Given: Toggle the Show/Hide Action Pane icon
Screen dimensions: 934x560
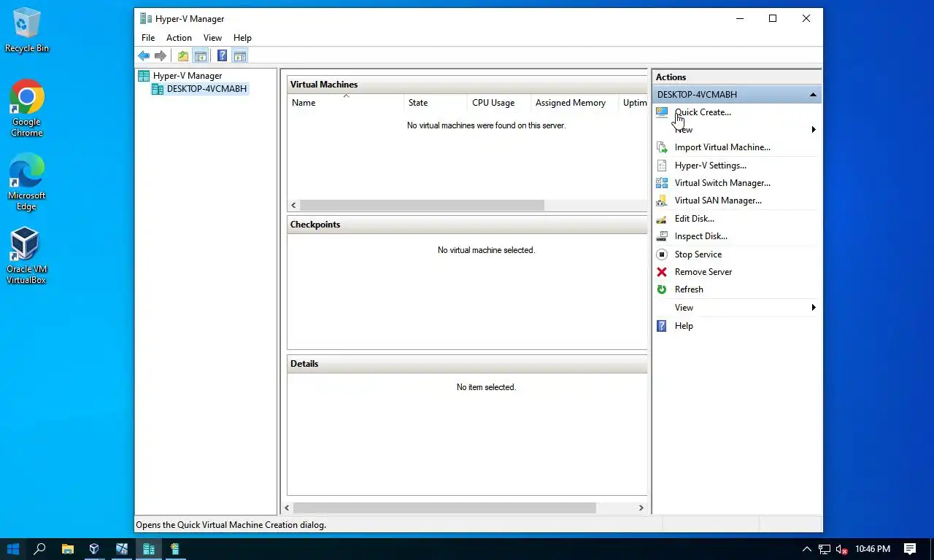Looking at the screenshot, I should [x=240, y=56].
